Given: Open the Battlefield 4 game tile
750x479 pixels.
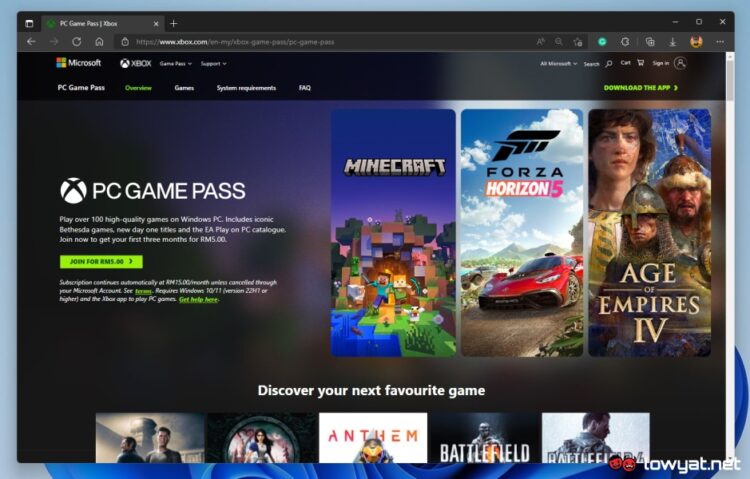Looking at the screenshot, I should point(596,438).
